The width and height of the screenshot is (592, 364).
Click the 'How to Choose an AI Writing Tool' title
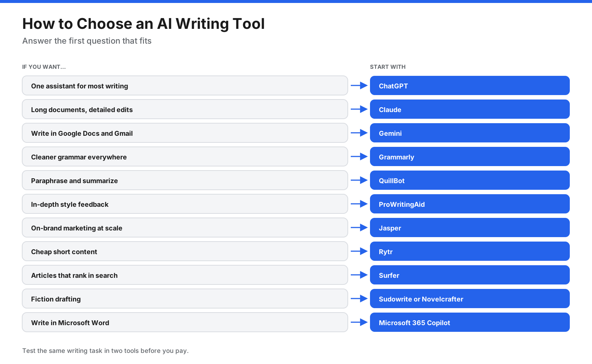144,24
